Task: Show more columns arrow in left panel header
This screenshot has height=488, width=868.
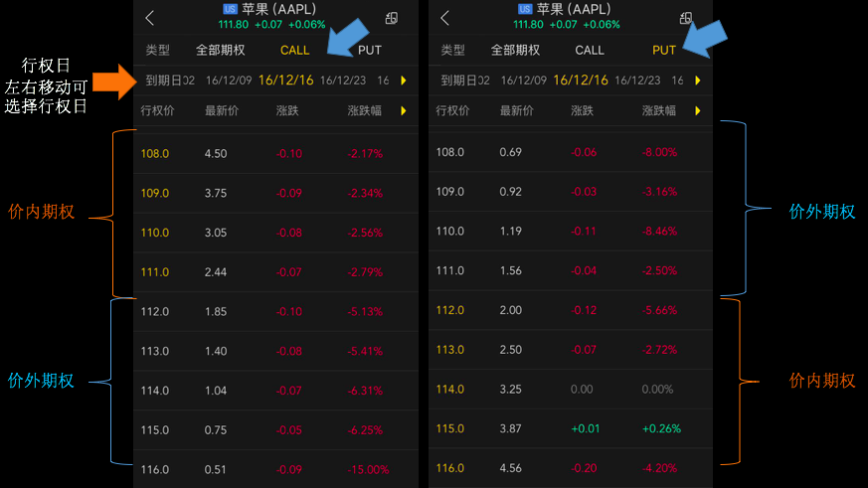Action: (x=404, y=111)
